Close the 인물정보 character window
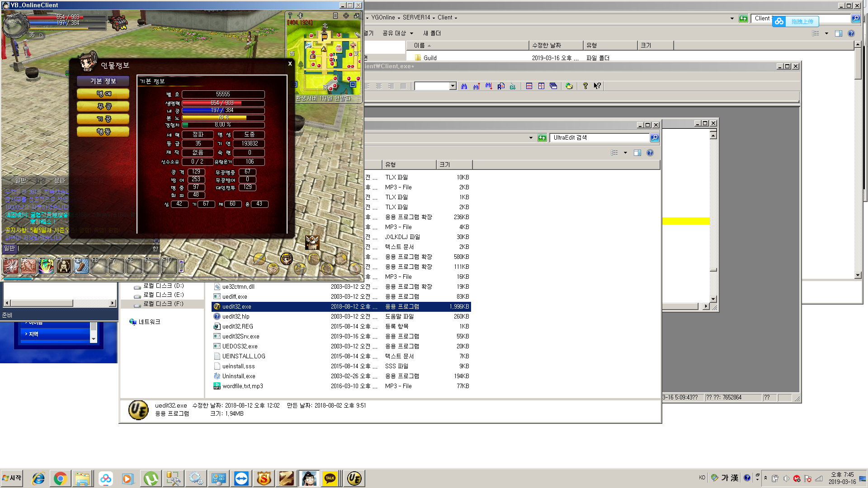The height and width of the screenshot is (488, 868). point(290,64)
